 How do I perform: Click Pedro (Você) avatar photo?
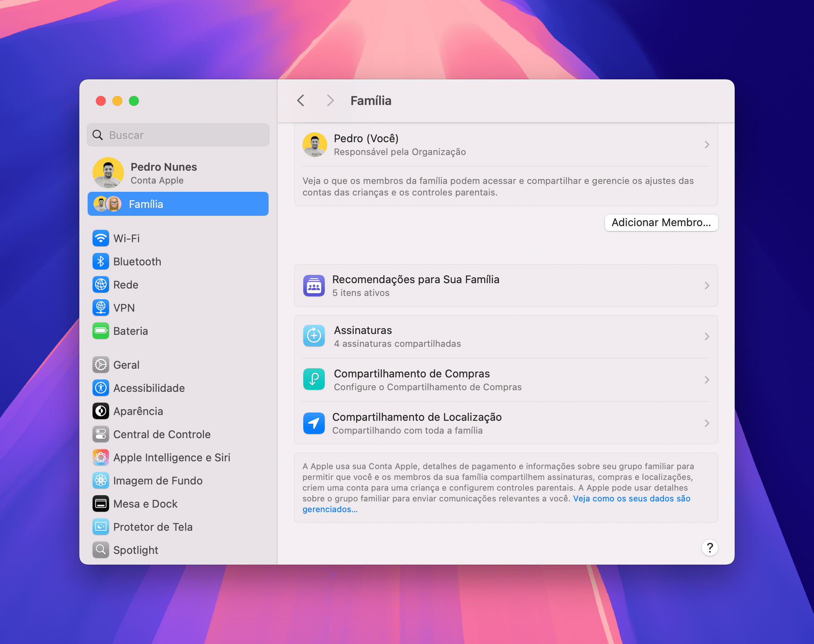tap(315, 145)
